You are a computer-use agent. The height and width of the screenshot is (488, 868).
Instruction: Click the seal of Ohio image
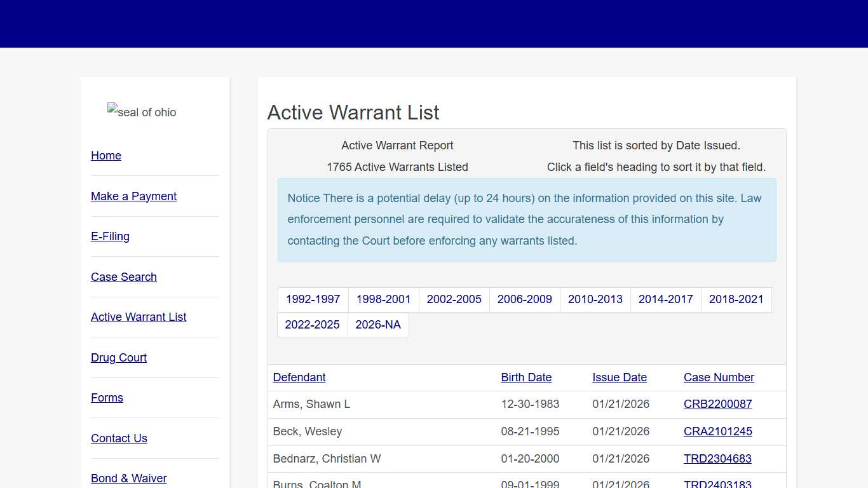click(x=142, y=112)
